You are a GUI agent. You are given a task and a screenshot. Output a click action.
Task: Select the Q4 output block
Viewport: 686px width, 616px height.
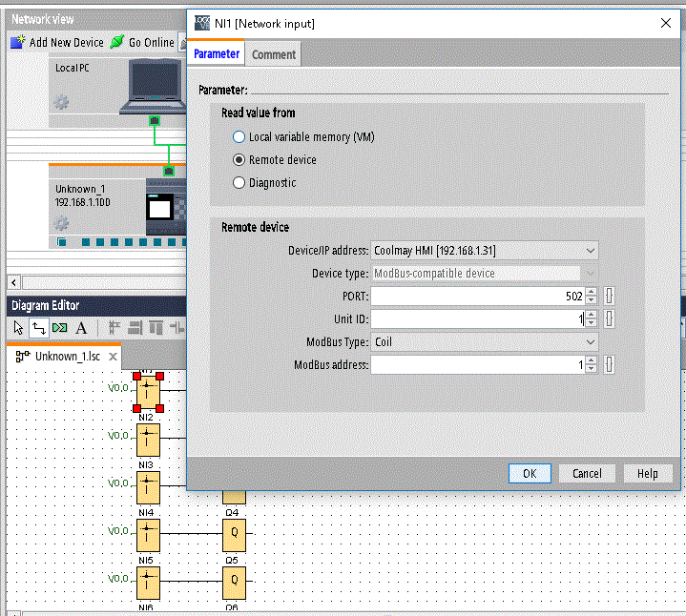click(235, 535)
